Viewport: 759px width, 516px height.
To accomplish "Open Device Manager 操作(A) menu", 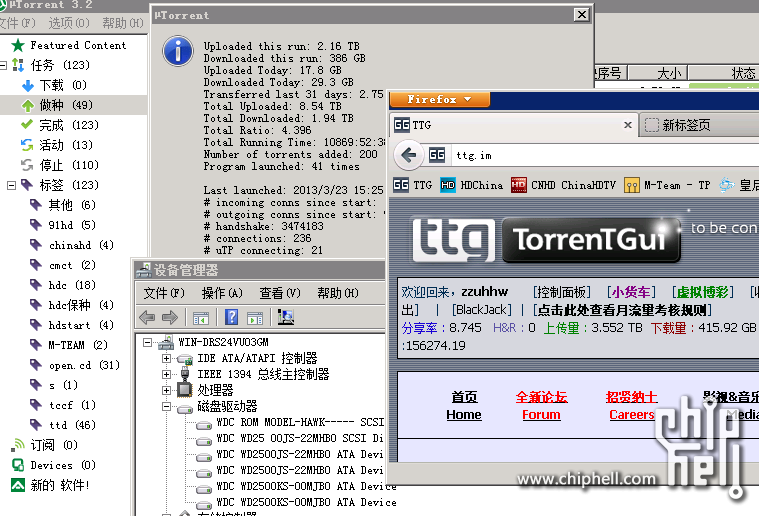I will [222, 293].
